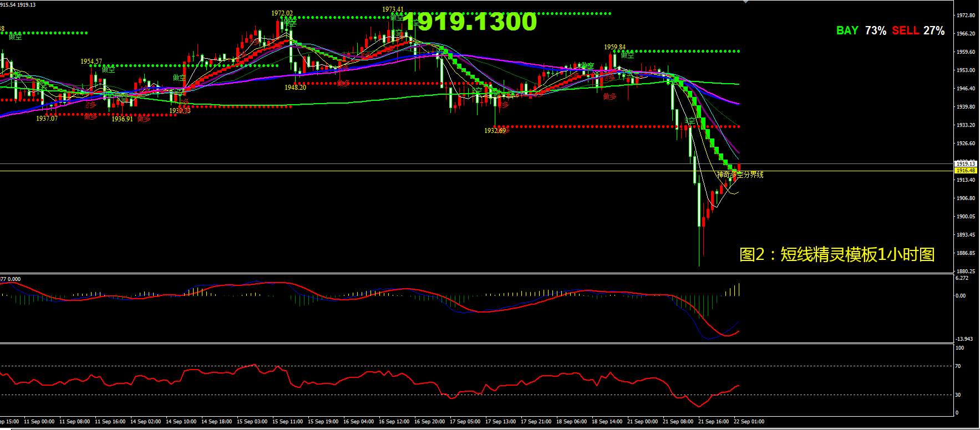Click the 15 Sep 03:00 time axis label

252,422
